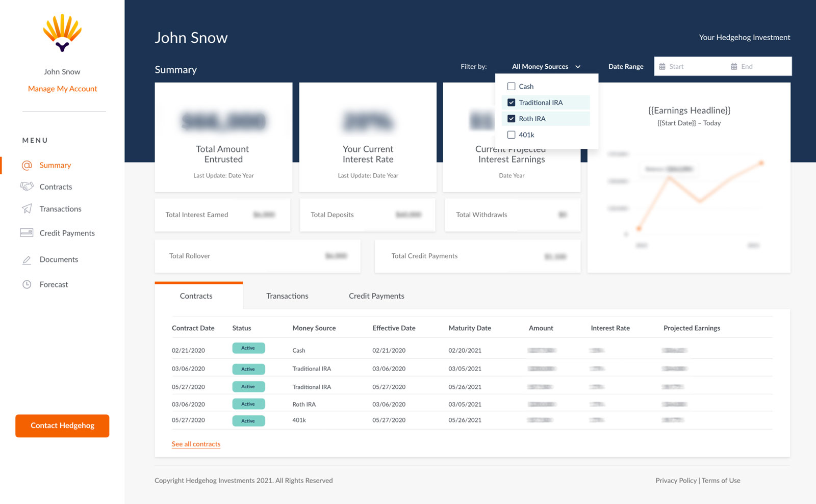The height and width of the screenshot is (504, 816).
Task: Check the Cash money source checkbox
Action: (511, 87)
